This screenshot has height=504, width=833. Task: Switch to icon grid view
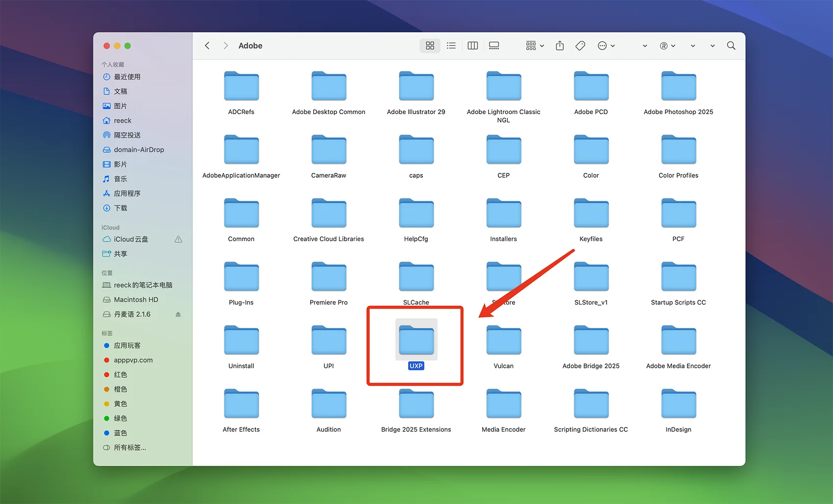430,46
